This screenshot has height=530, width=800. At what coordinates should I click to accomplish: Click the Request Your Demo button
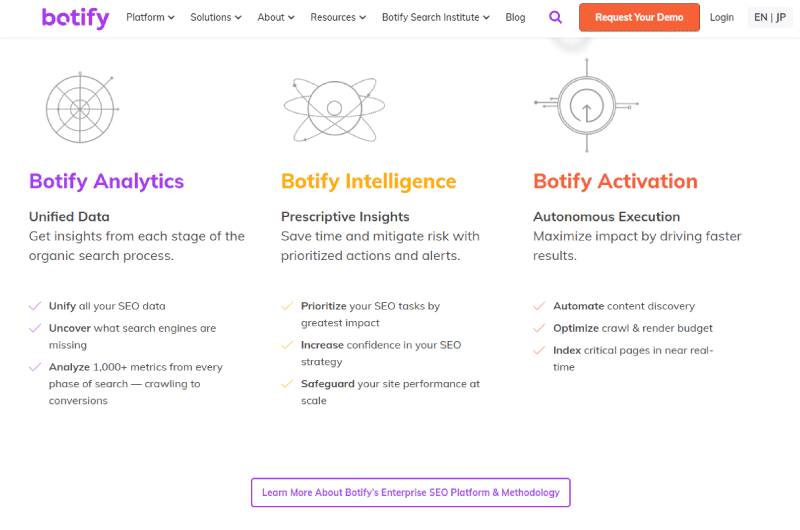pos(639,17)
